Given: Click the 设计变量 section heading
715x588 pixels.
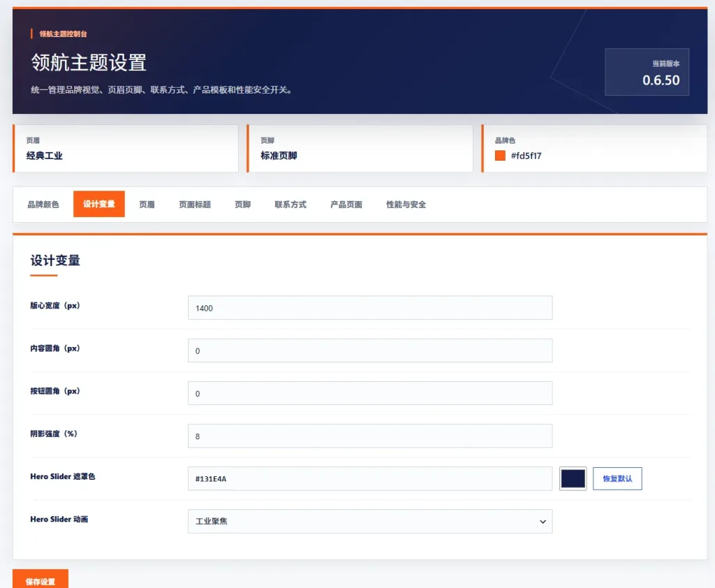Looking at the screenshot, I should (x=55, y=260).
